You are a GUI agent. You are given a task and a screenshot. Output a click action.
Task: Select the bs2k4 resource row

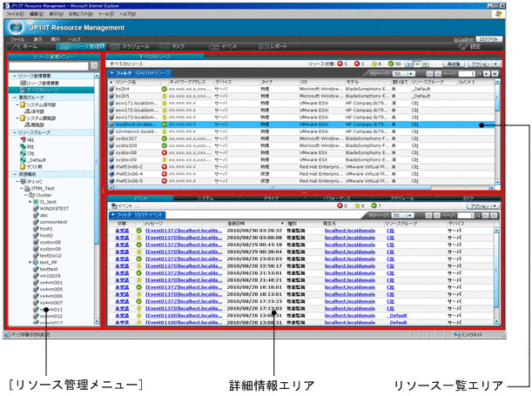301,89
